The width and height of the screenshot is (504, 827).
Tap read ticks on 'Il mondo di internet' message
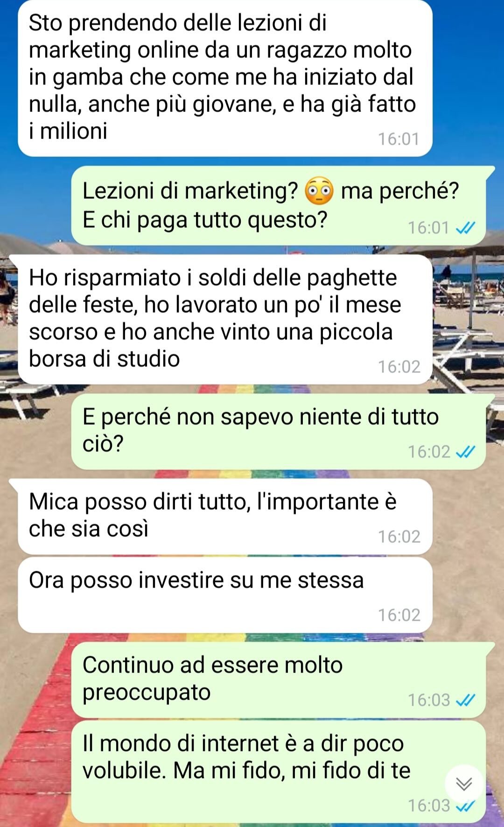coord(466,806)
